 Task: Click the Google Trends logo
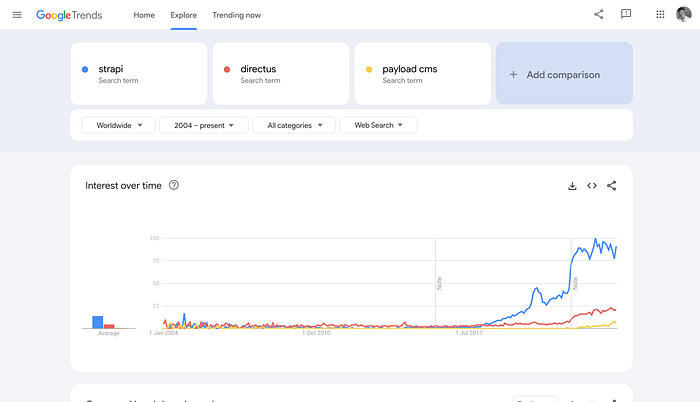pos(78,15)
